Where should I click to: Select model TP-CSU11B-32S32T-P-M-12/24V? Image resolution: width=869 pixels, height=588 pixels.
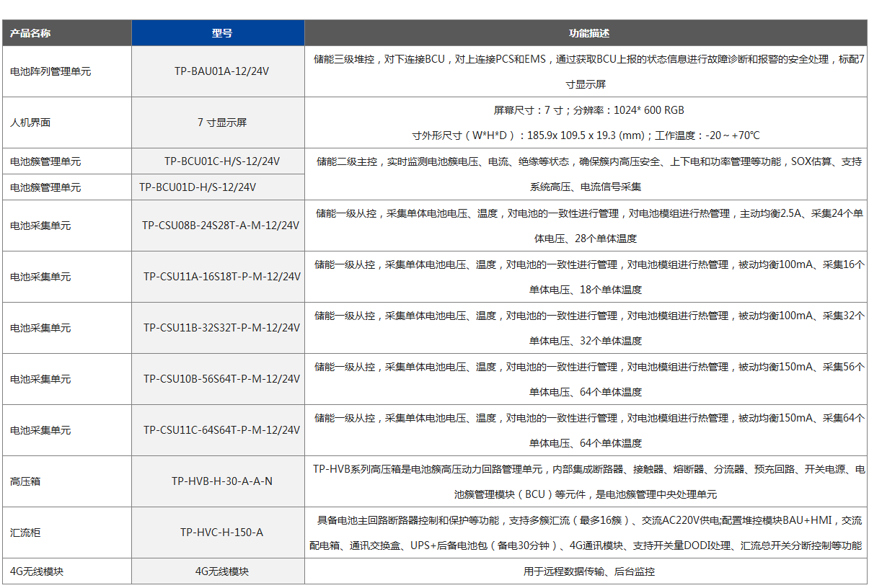click(x=221, y=328)
